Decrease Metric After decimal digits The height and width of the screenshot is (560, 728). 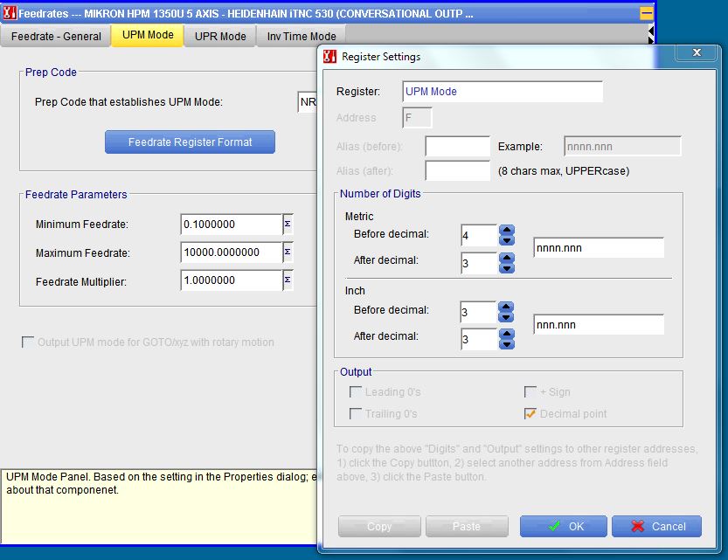click(x=507, y=268)
